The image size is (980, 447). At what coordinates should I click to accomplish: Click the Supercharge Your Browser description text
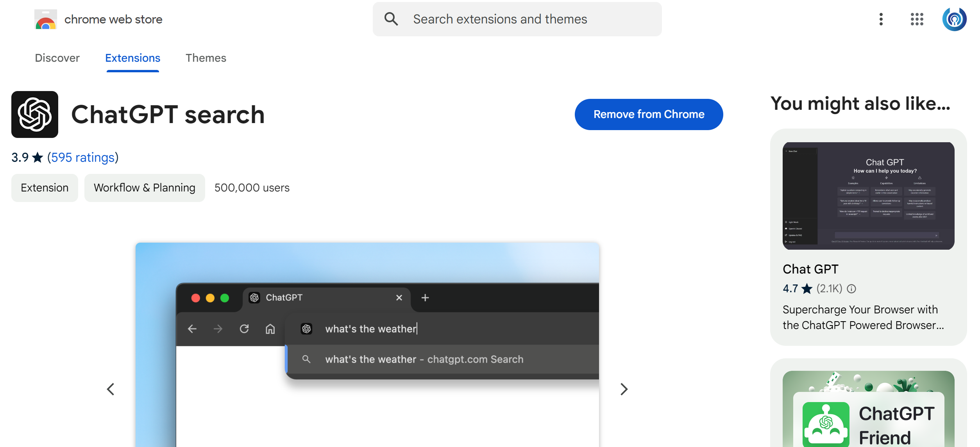863,317
